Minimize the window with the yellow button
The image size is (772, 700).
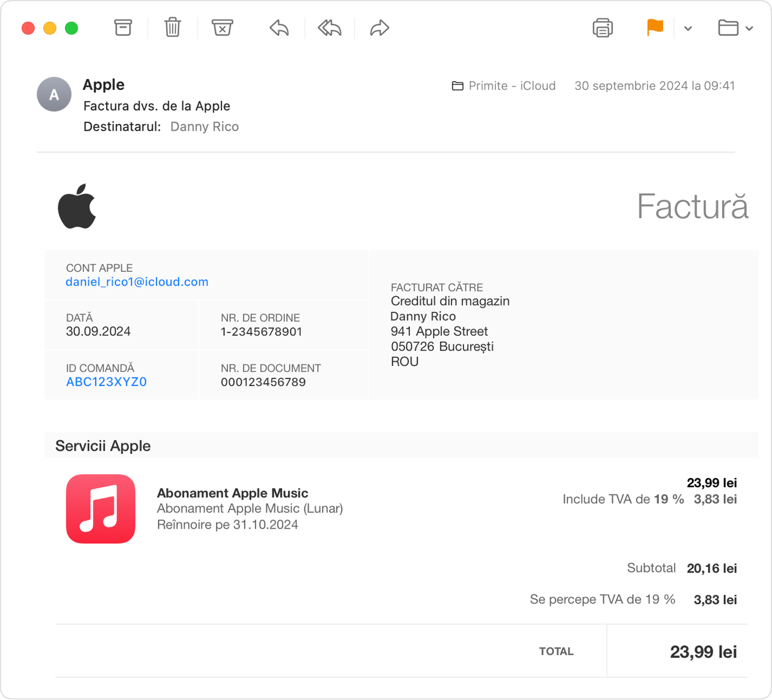coord(50,28)
